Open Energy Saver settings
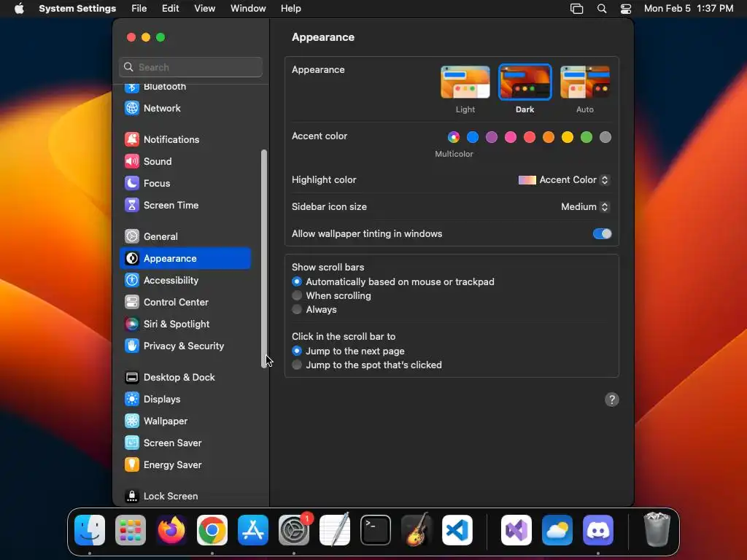747x560 pixels. (185, 465)
